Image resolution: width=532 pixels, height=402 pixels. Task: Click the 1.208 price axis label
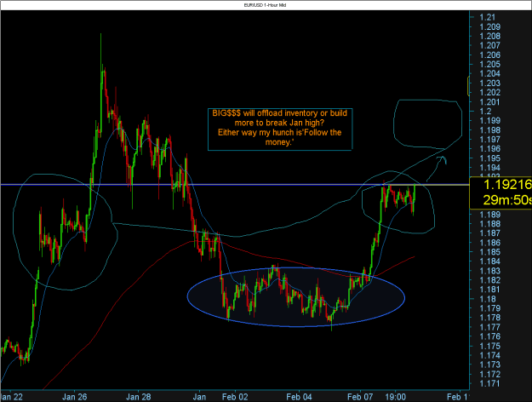coord(489,37)
